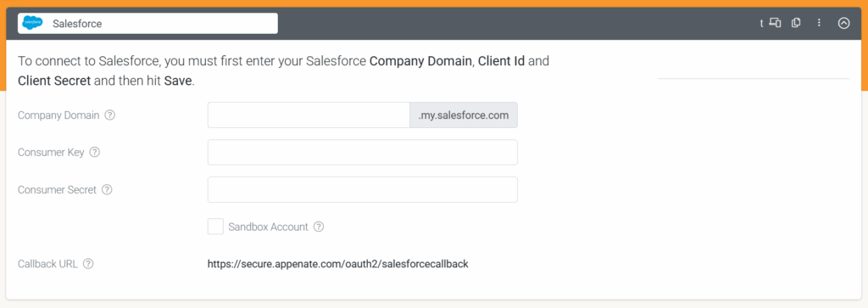868x308 pixels.
Task: Click the help icon next to Consumer Key
Action: [x=95, y=153]
